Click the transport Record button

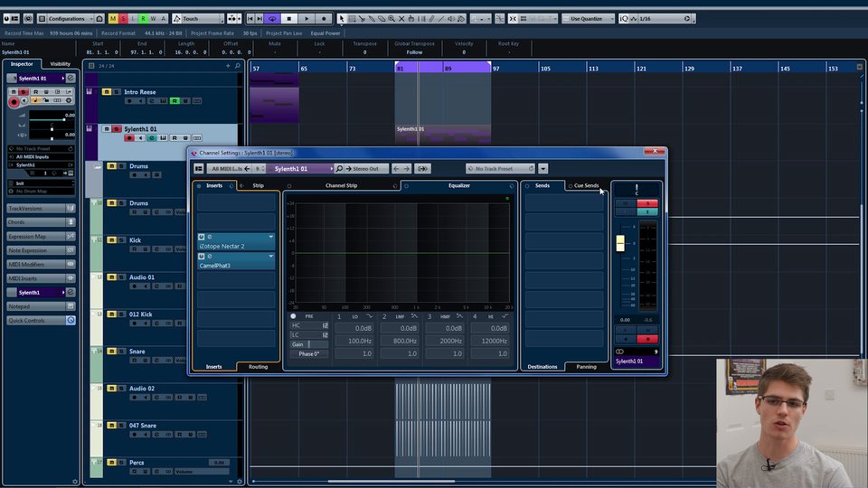click(x=325, y=18)
